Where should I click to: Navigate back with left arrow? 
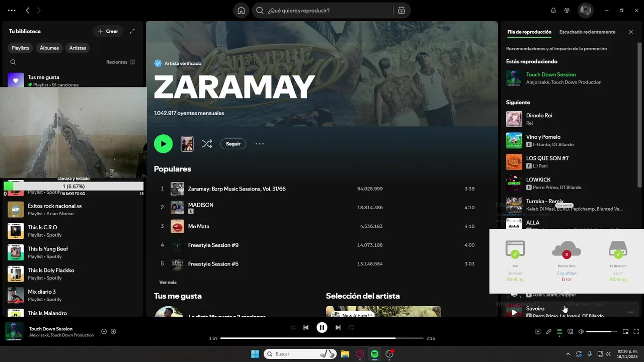[28, 11]
